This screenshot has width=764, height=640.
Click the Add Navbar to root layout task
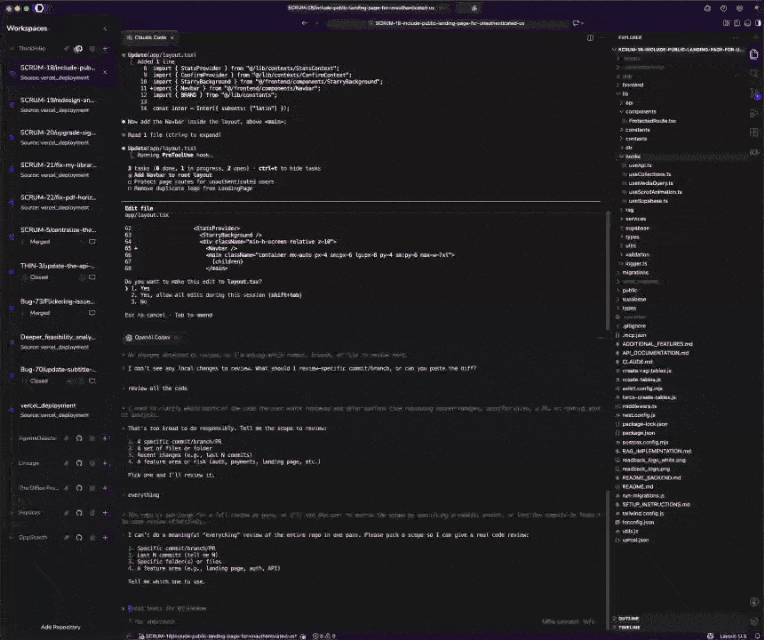coord(170,175)
